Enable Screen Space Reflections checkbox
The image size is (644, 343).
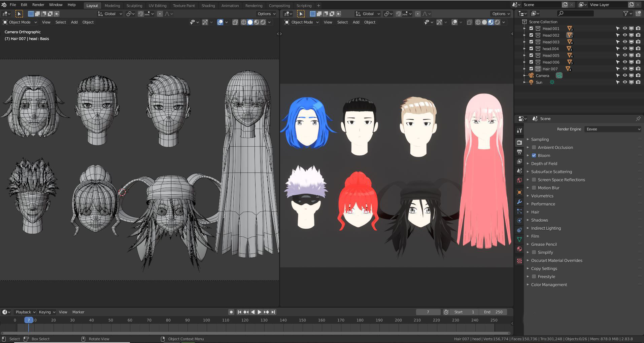(534, 180)
